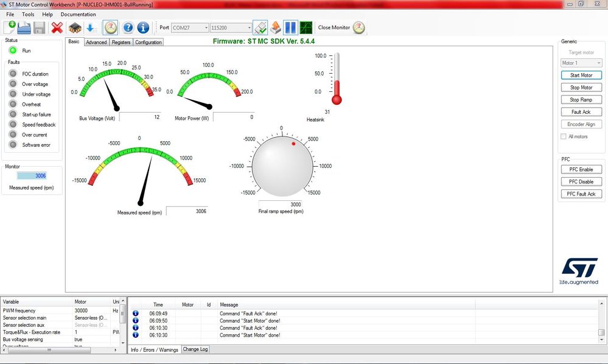Click the info icon on the 06:09:50 log row
Screen dimensions: 608x364
135,321
